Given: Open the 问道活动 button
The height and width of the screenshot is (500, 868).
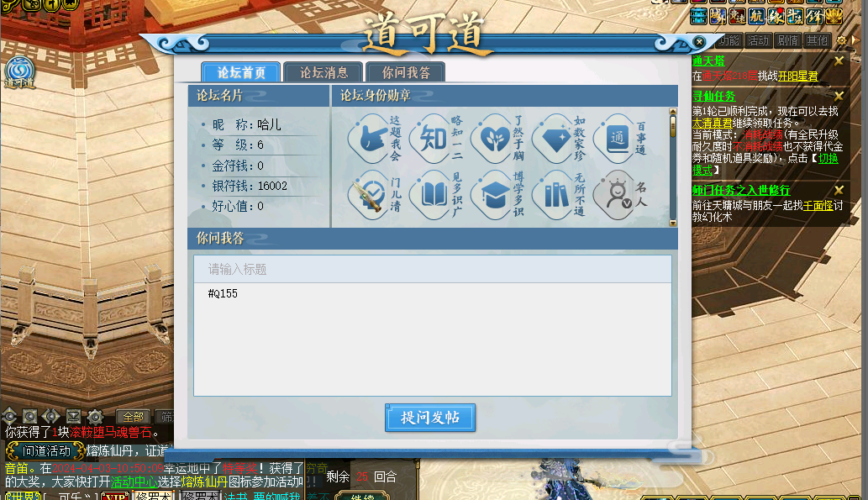Looking at the screenshot, I should tap(45, 450).
